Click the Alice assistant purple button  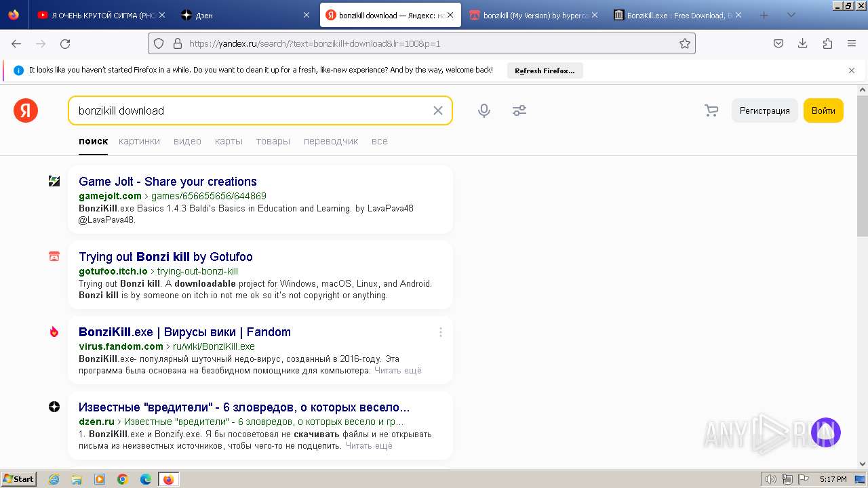point(825,432)
